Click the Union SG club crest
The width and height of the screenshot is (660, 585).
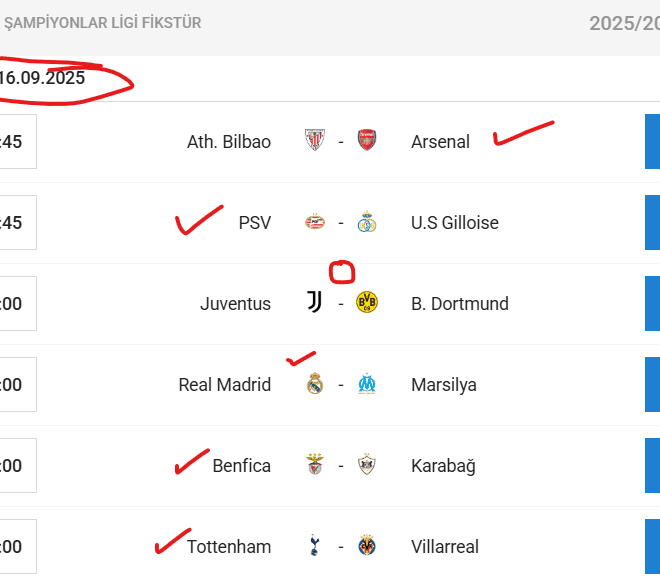367,222
